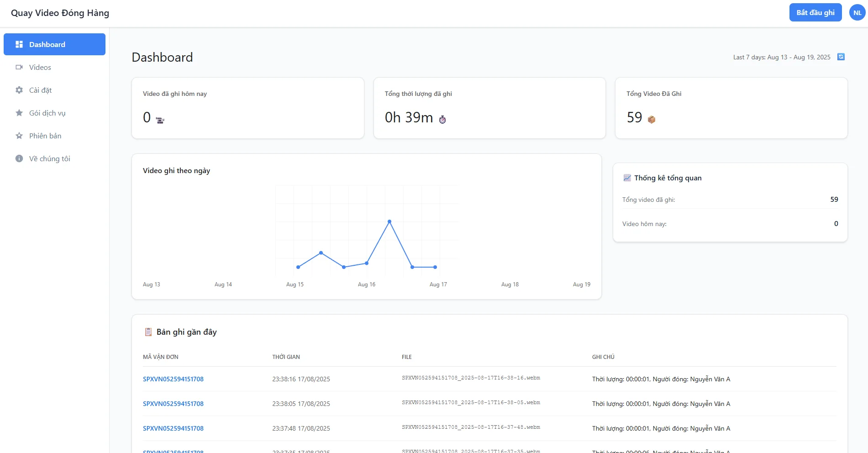The image size is (868, 453).
Task: Click the Về chúng tôi info icon
Action: coord(19,158)
